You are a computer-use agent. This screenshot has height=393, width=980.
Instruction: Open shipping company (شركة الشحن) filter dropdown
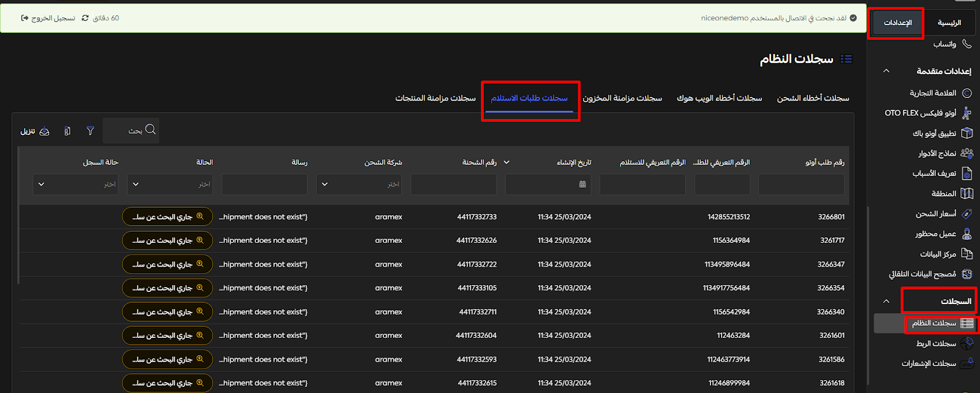click(x=359, y=184)
